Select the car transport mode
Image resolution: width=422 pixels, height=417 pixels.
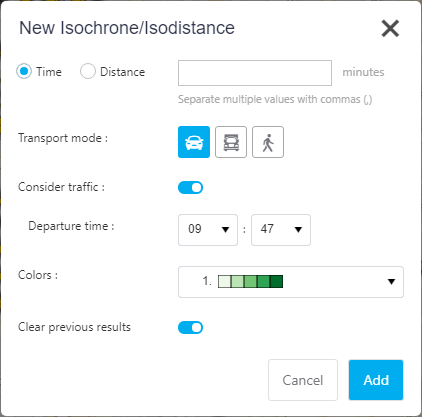[x=194, y=142]
